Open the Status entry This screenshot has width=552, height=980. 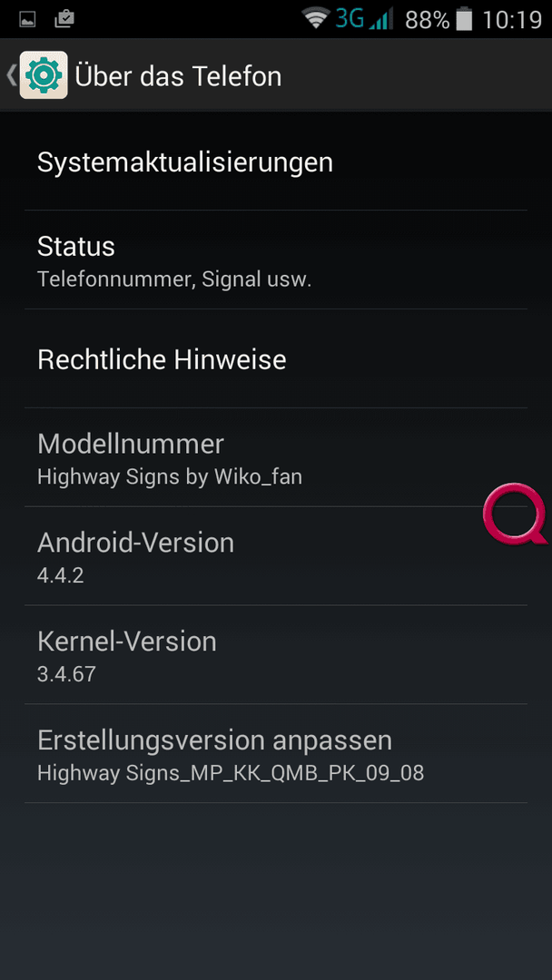[x=276, y=260]
